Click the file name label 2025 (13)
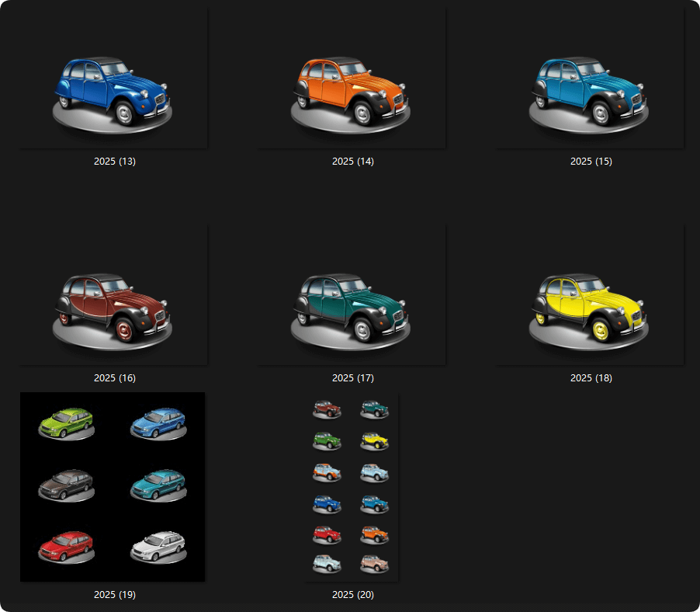The height and width of the screenshot is (612, 700). coord(115,162)
